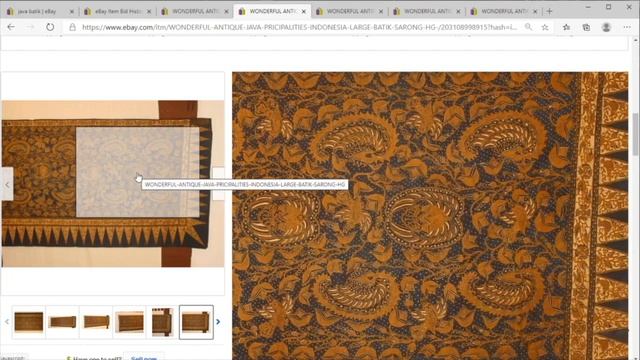Click the main sarong product image
This screenshot has width=640, height=360.
point(113,184)
